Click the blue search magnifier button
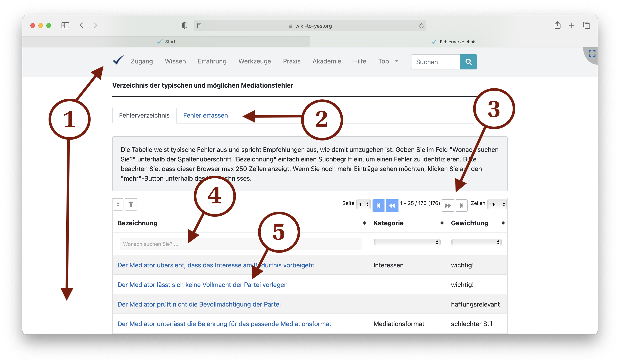Screen dimensions: 620x364 point(468,62)
